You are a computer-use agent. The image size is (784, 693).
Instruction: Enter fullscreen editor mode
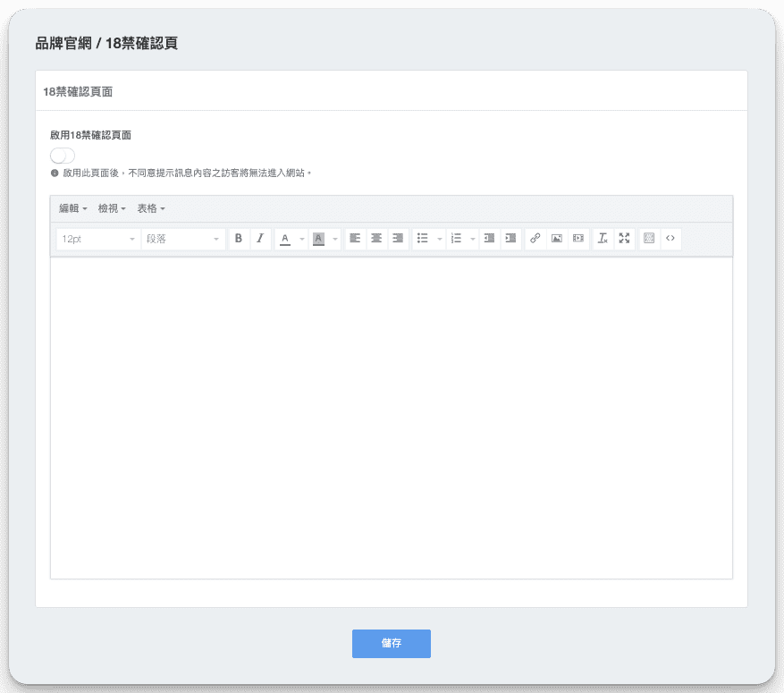(x=624, y=239)
